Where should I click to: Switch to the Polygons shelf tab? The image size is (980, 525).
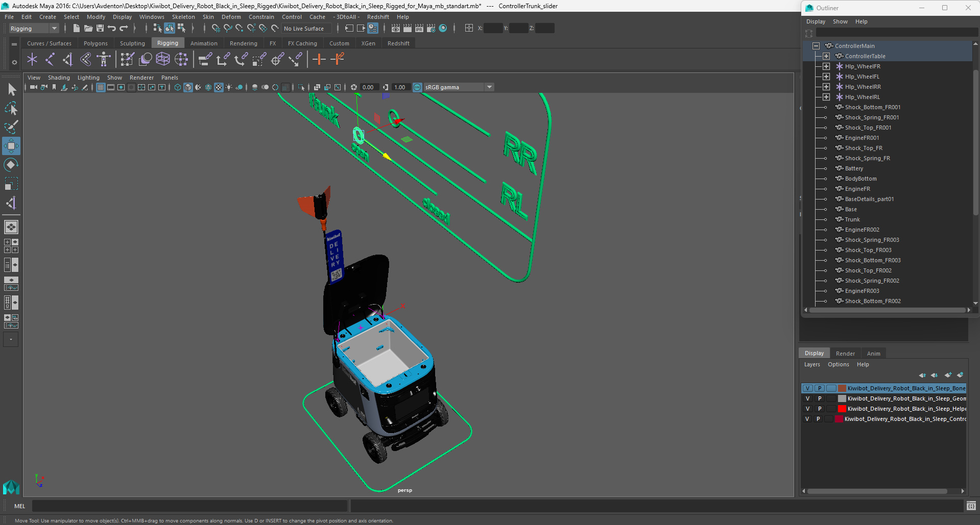[x=95, y=43]
